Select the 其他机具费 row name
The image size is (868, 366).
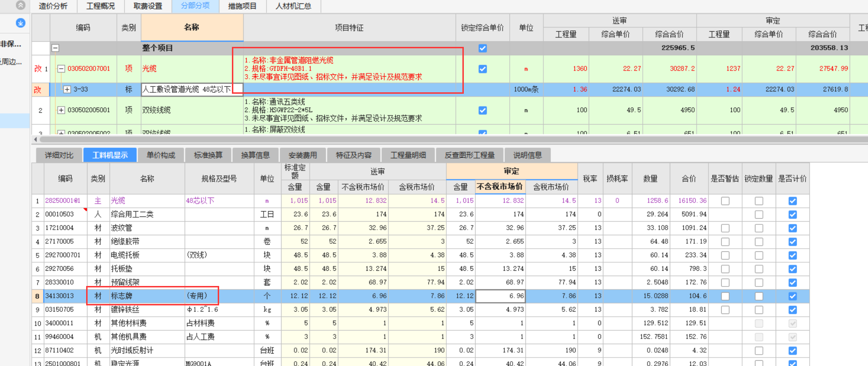129,337
